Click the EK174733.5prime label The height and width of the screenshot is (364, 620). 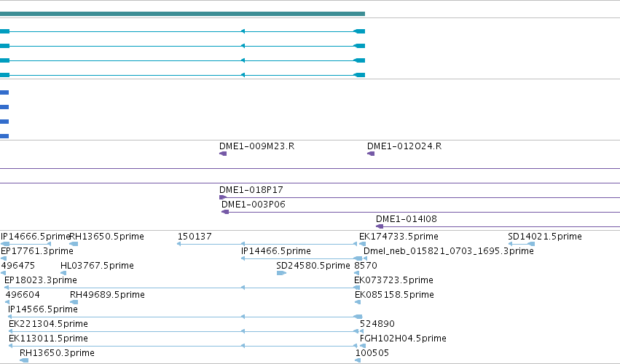pos(399,237)
